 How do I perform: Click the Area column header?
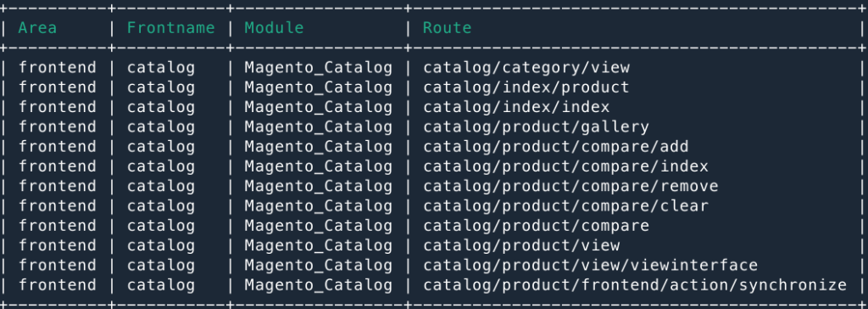point(37,28)
